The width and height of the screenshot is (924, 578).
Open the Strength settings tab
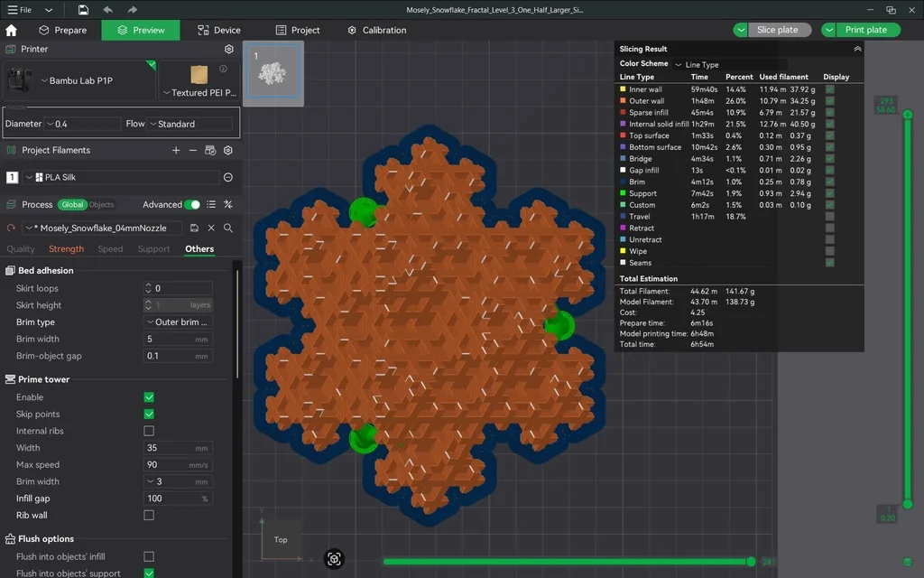point(66,249)
